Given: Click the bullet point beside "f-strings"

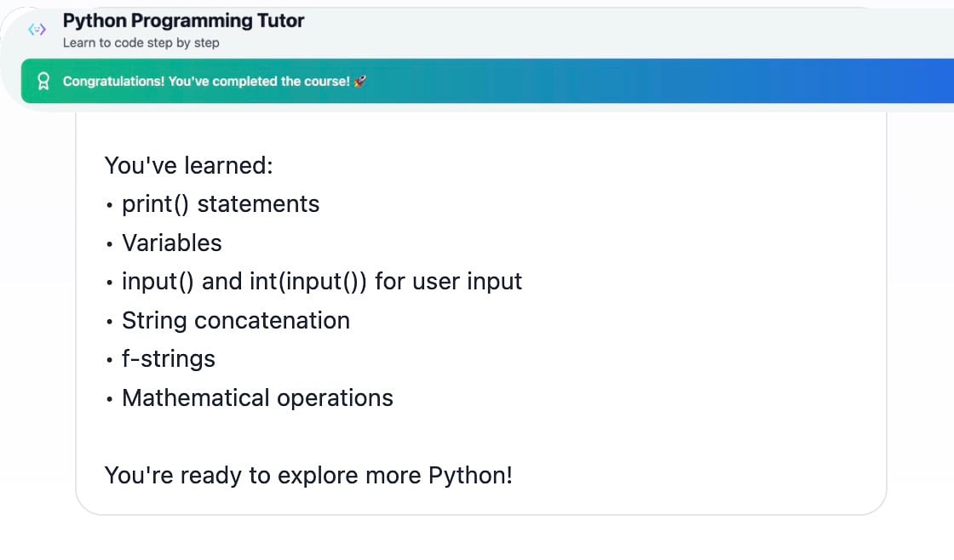Looking at the screenshot, I should 110,360.
